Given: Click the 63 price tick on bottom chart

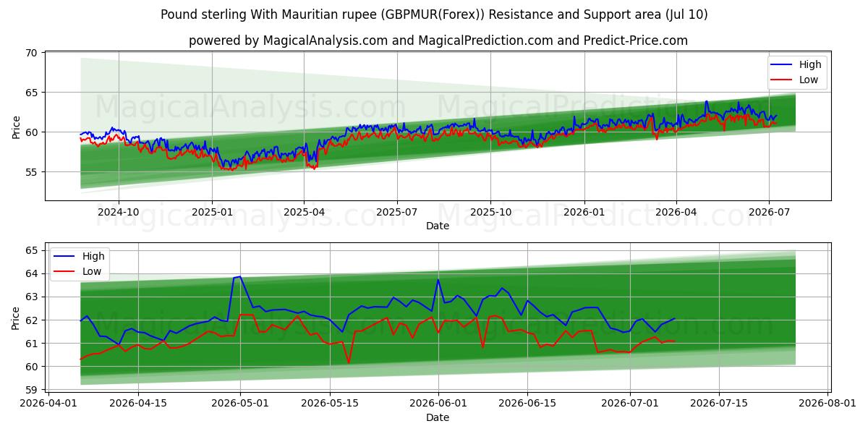Looking at the screenshot, I should 32,297.
